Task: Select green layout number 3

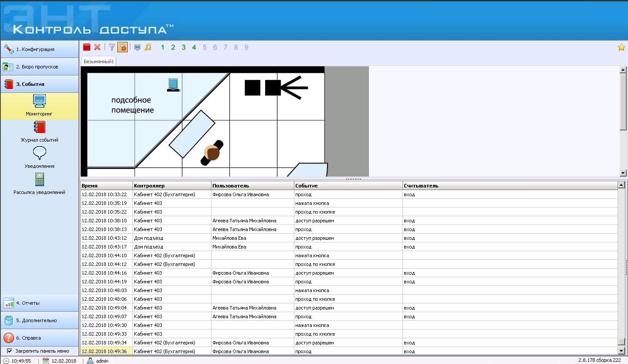Action: coord(184,47)
